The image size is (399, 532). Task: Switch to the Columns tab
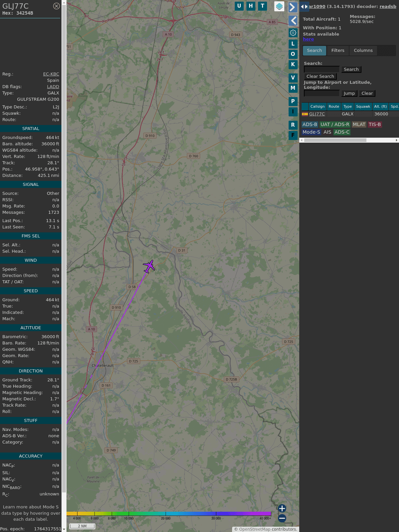pyautogui.click(x=363, y=51)
